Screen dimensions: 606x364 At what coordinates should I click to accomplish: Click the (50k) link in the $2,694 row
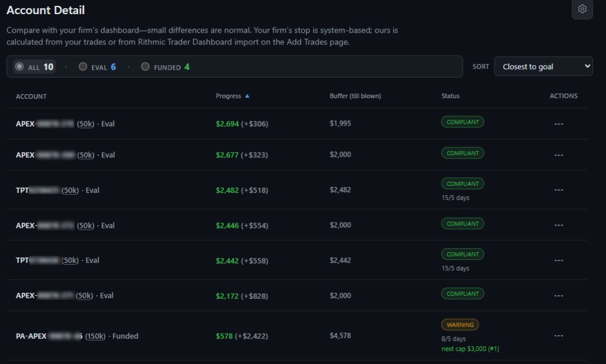coord(85,124)
